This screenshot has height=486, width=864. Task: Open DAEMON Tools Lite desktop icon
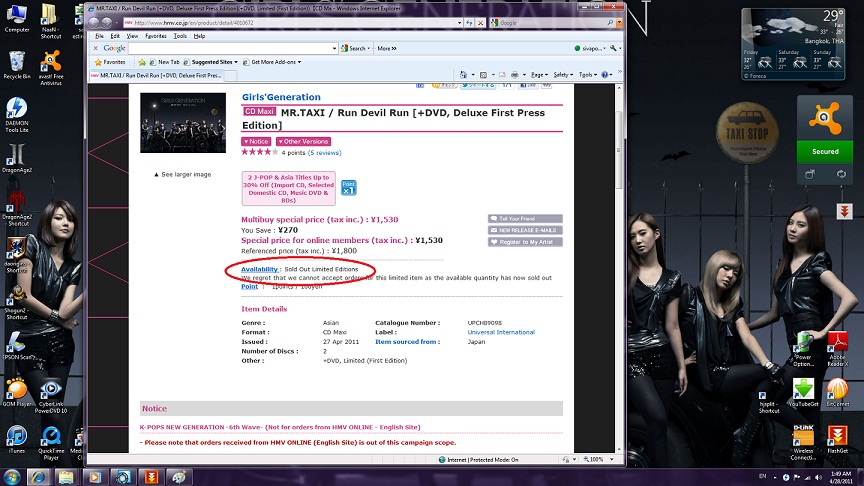(17, 115)
